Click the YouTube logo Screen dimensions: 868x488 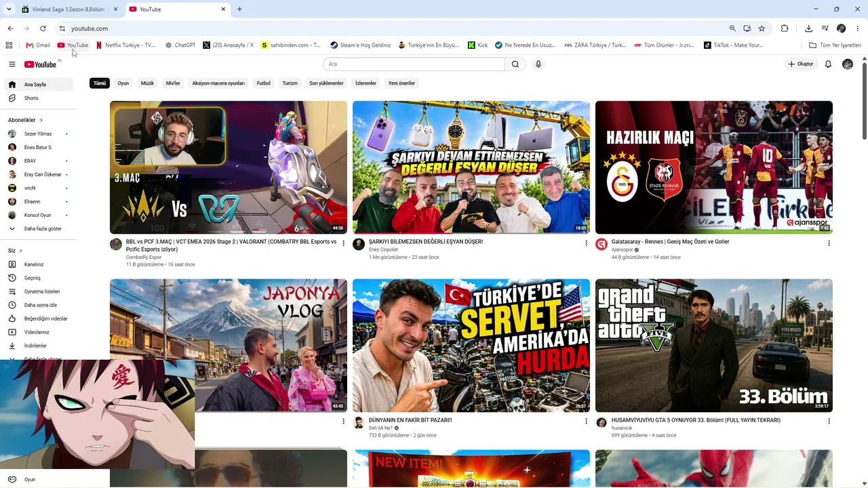click(x=41, y=64)
